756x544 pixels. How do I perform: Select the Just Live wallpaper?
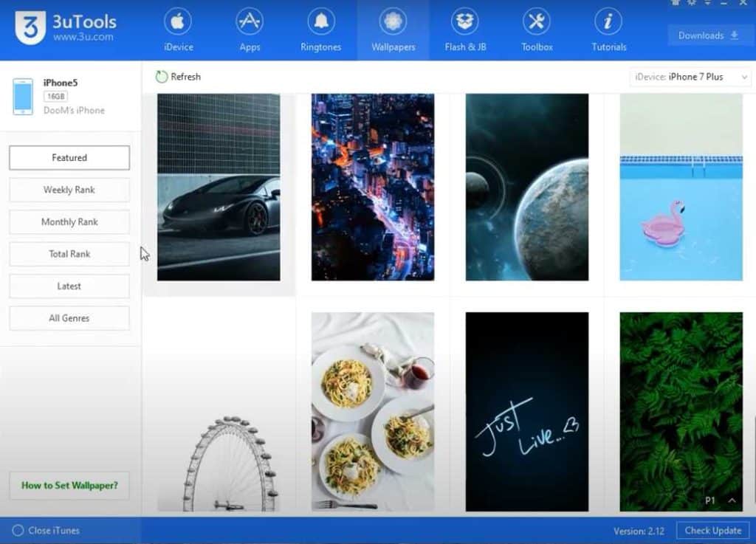[527, 411]
